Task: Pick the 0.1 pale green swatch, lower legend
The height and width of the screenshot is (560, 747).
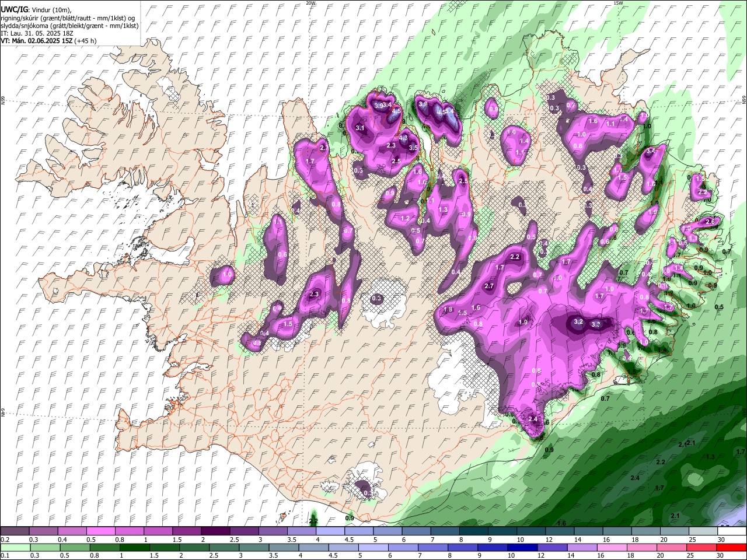Action: [x=15, y=548]
